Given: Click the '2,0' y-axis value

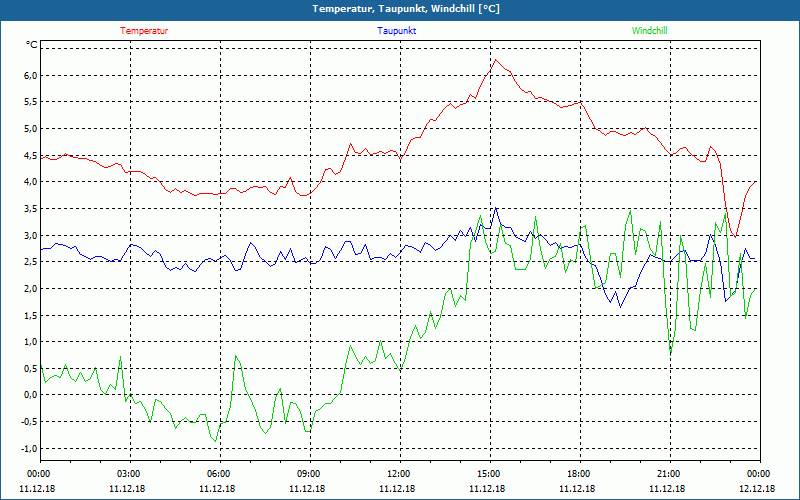Looking at the screenshot, I should tap(31, 289).
